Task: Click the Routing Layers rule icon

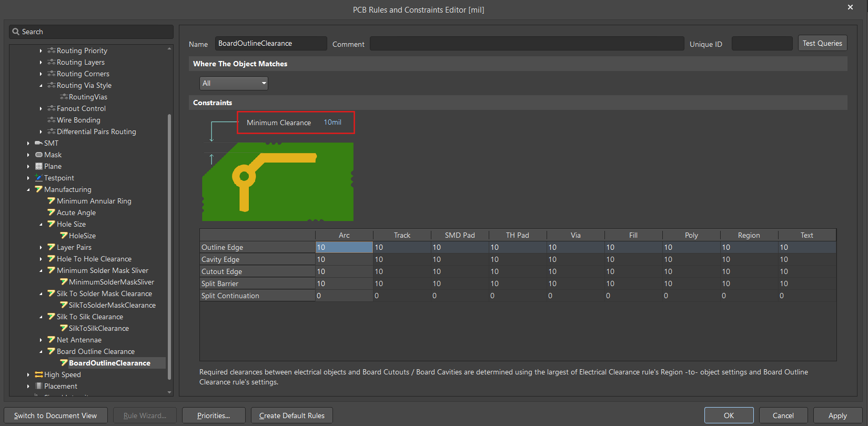Action: click(51, 62)
